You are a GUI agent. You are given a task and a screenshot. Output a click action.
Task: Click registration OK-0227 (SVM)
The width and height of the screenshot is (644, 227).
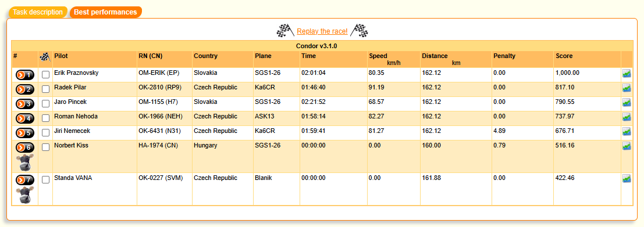pos(161,178)
